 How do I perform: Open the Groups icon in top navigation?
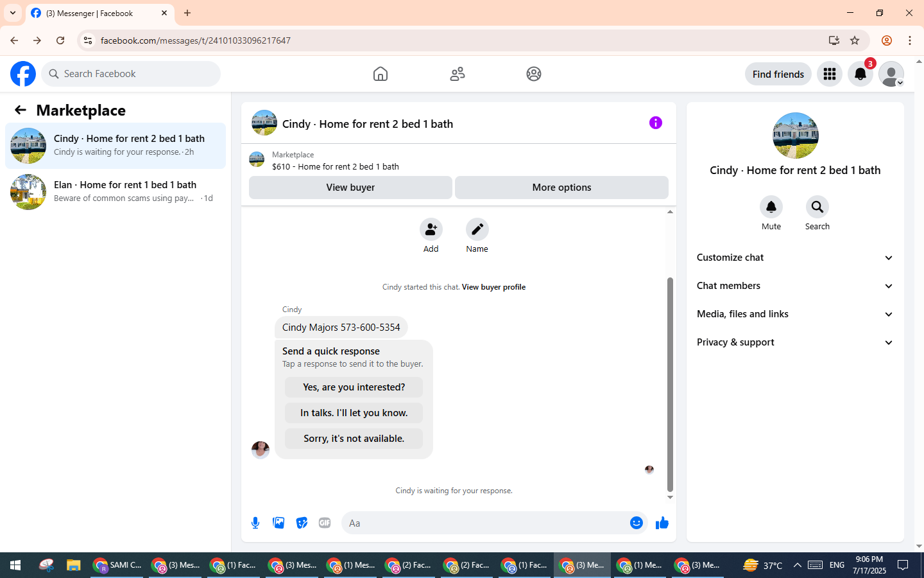(x=534, y=74)
